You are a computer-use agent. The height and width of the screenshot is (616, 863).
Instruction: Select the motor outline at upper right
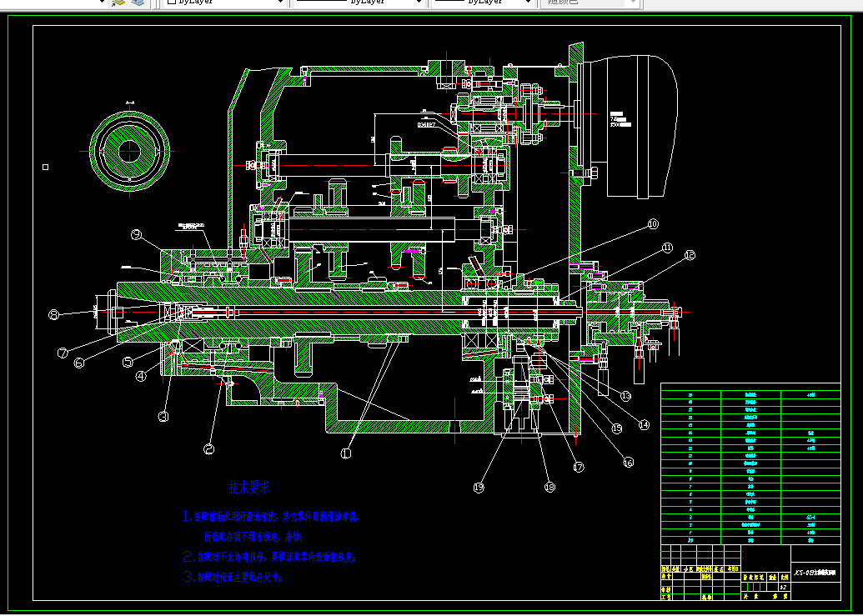641,127
